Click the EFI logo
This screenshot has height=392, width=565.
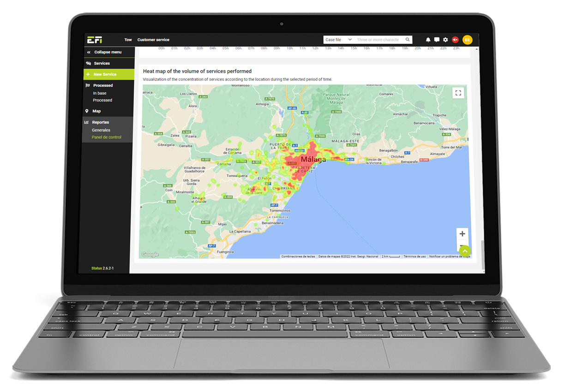pyautogui.click(x=95, y=40)
